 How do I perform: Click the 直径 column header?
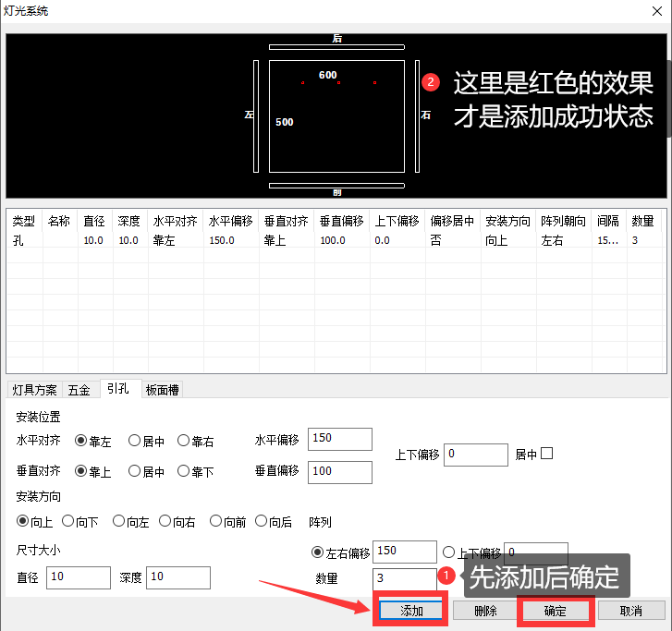[x=95, y=221]
